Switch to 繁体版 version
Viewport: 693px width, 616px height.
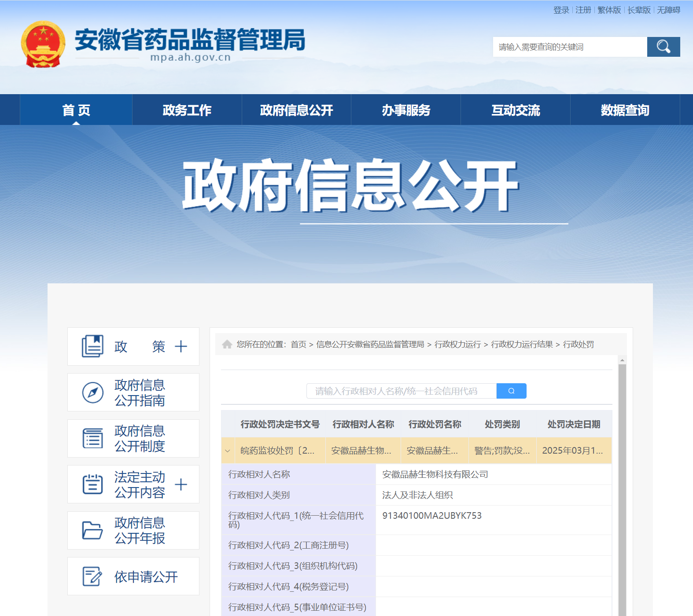tap(609, 10)
